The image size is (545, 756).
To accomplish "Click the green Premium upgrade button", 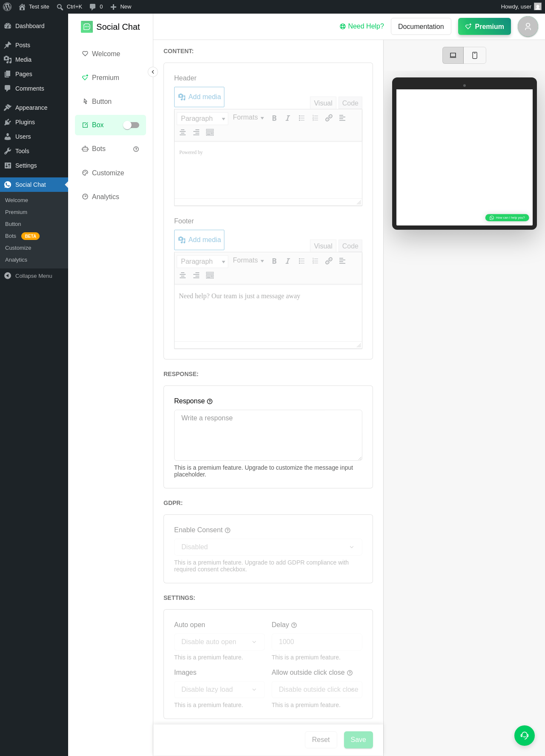I will click(x=485, y=27).
